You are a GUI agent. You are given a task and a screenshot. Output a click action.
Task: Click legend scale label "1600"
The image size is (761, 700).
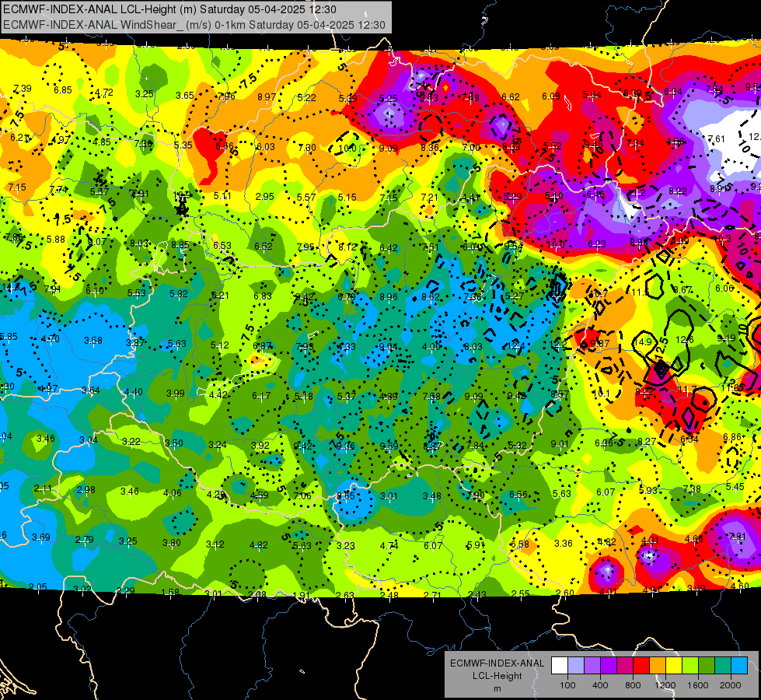point(698,685)
